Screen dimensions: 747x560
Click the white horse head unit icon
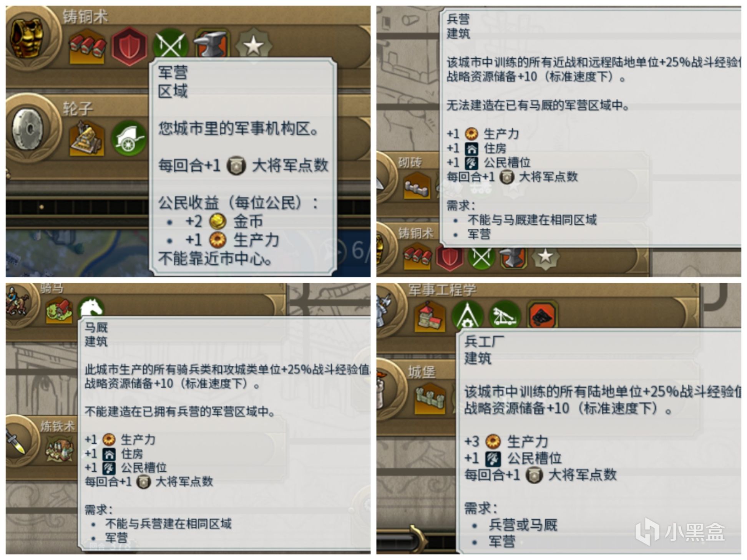(91, 307)
